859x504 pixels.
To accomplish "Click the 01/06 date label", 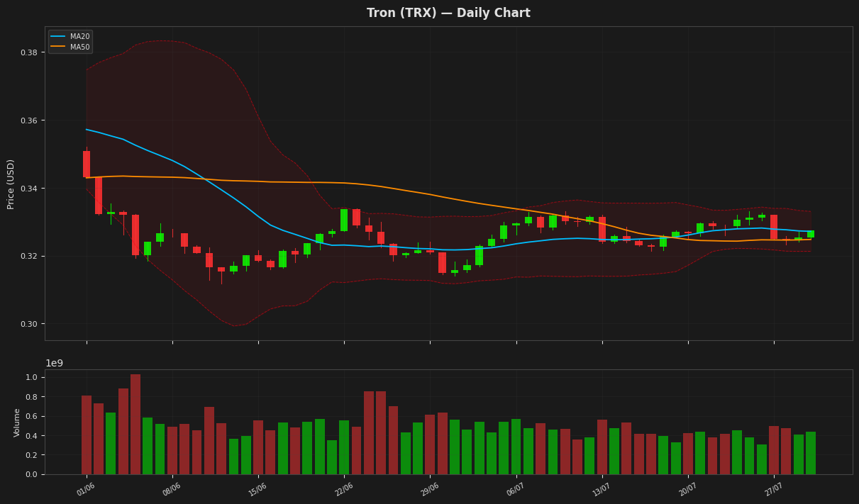I will (86, 490).
